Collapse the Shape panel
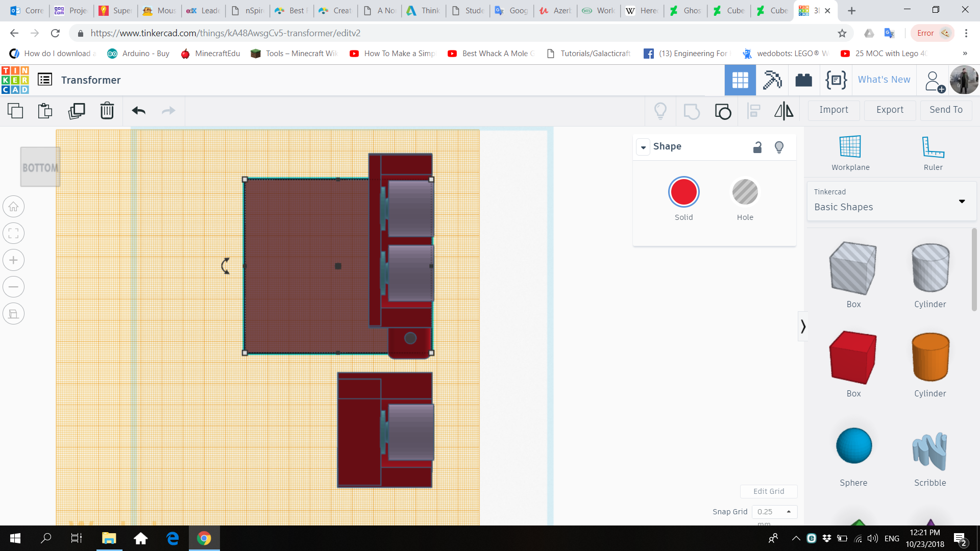980x551 pixels. [x=643, y=147]
